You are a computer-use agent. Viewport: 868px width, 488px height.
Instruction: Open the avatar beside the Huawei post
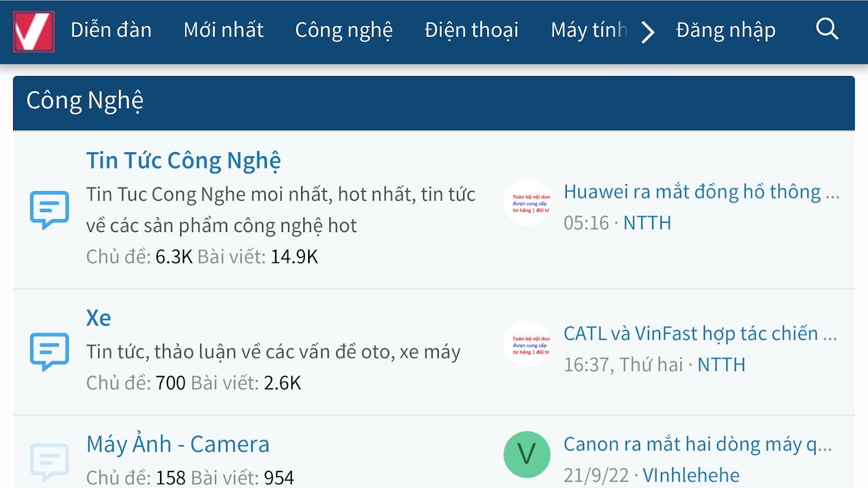coord(527,202)
